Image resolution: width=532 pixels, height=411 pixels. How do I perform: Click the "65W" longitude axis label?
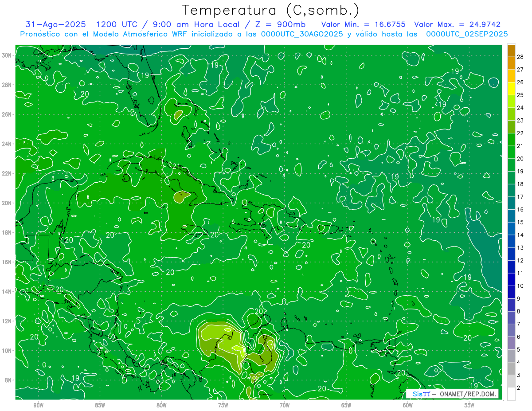coord(346,405)
